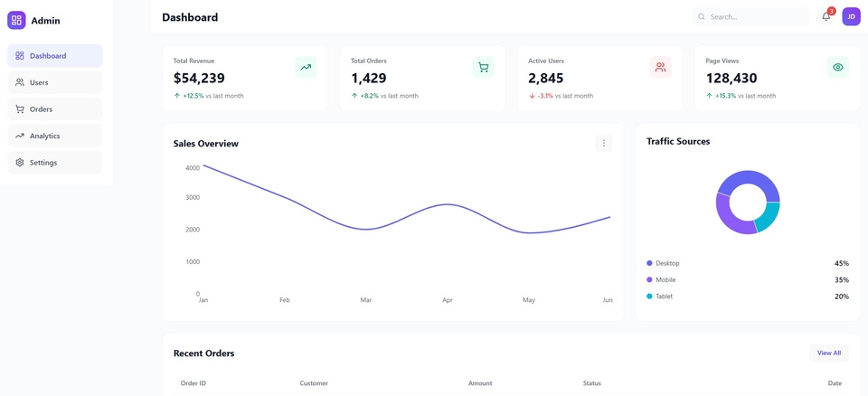Go to Dashboard in the sidebar
Image resolution: width=868 pixels, height=396 pixels.
[55, 56]
